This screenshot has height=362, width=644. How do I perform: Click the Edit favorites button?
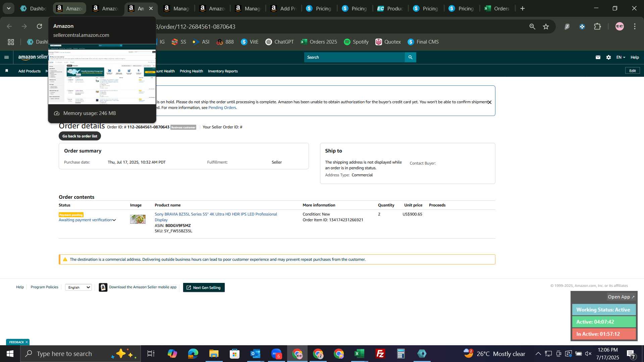[632, 71]
